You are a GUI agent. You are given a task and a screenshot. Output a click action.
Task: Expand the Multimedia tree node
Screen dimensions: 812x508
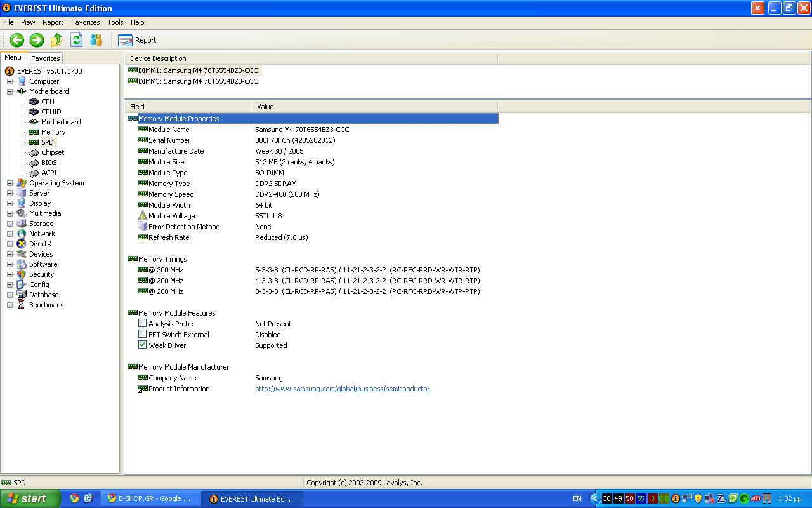10,213
